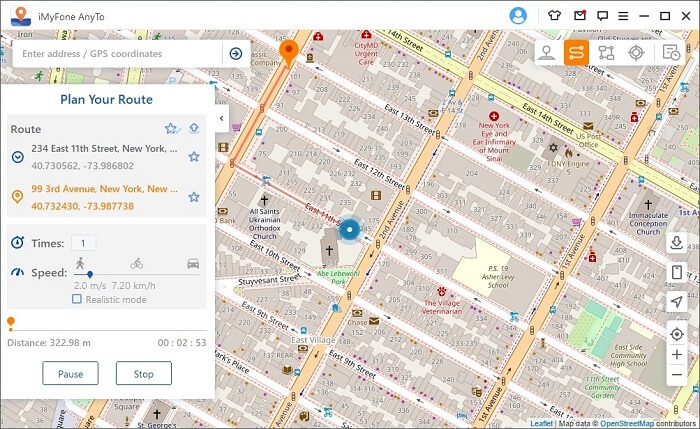Open the skin theme shirt icon
The image size is (700, 429).
[x=554, y=16]
